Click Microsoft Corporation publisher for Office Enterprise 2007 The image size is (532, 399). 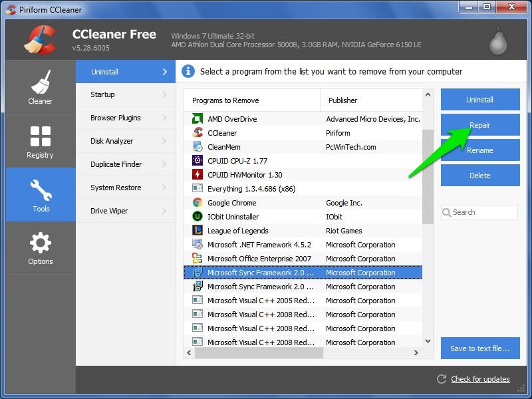[360, 258]
